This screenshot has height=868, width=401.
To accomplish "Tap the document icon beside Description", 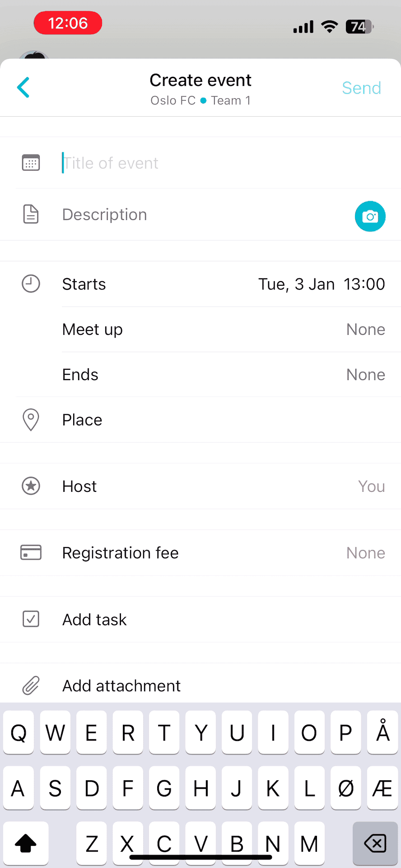I will [x=31, y=214].
